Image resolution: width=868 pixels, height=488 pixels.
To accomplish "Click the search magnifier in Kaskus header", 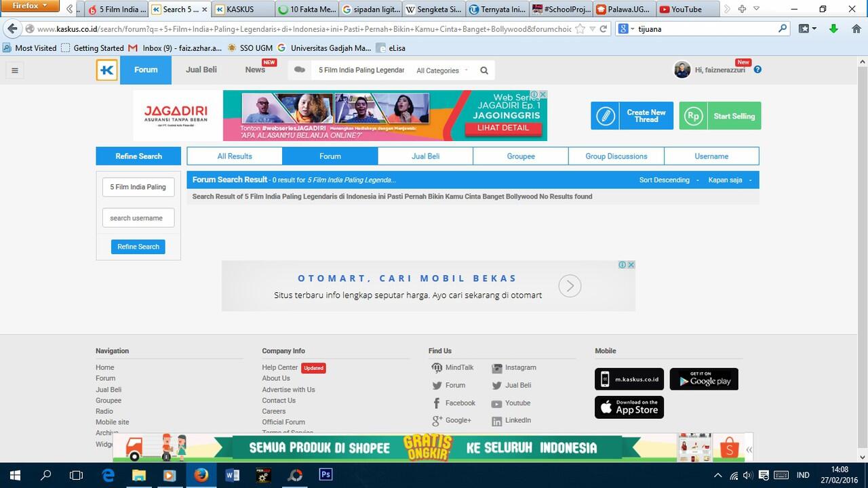I will 484,70.
